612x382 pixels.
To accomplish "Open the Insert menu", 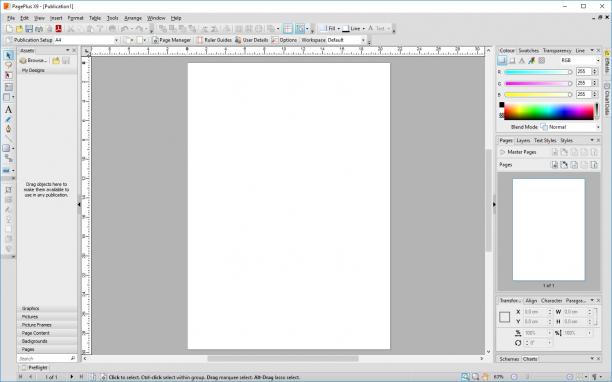I will click(x=56, y=18).
